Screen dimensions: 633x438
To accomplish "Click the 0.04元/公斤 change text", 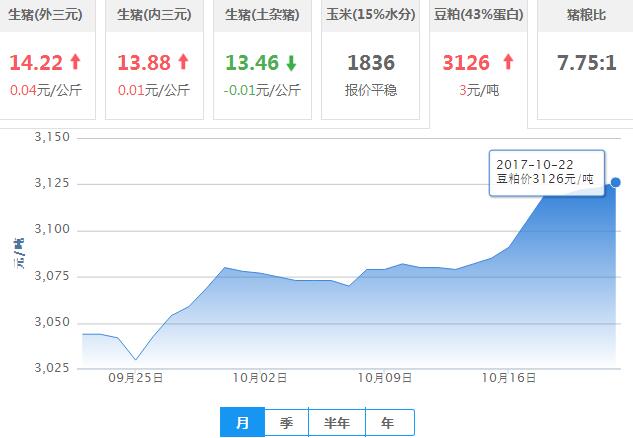I will tap(46, 90).
